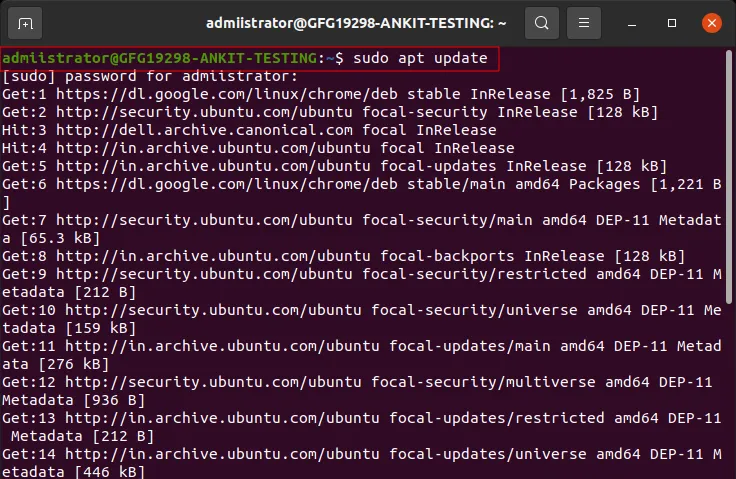Click the in.archive.ubuntu.com URL in Hit:4
This screenshot has width=736, height=479.
(x=213, y=148)
